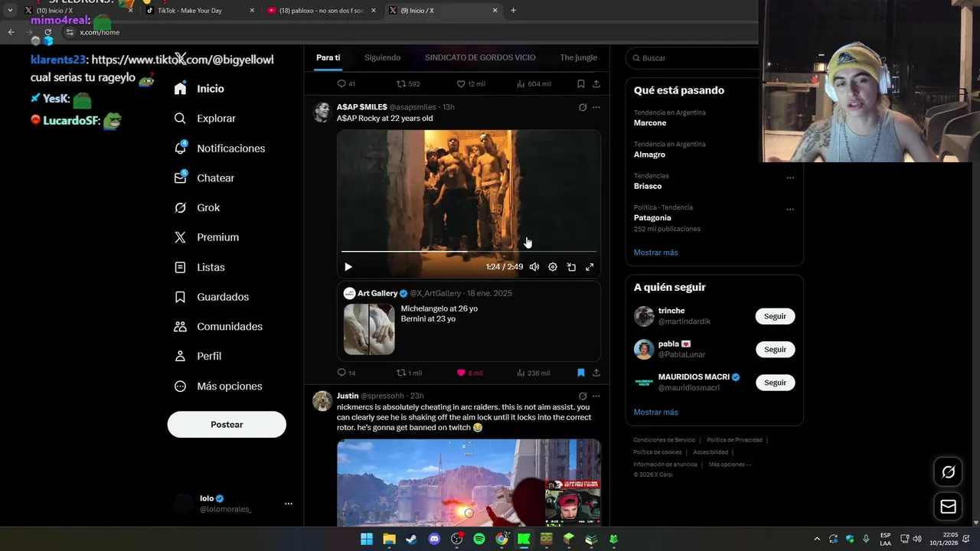Click Mostrar más under trends
980x551 pixels.
click(655, 253)
